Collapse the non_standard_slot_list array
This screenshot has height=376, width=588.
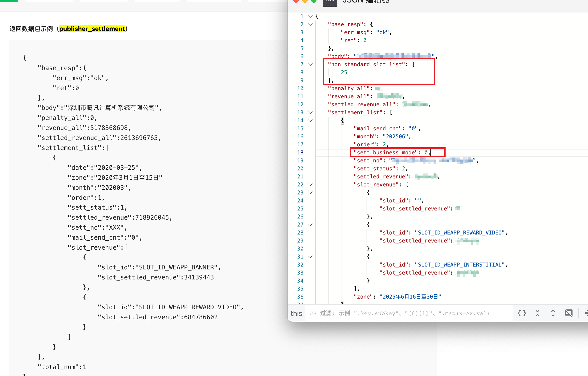pyautogui.click(x=310, y=65)
